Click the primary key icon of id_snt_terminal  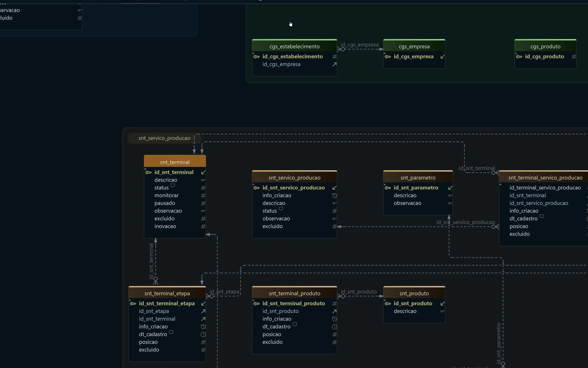coord(149,172)
